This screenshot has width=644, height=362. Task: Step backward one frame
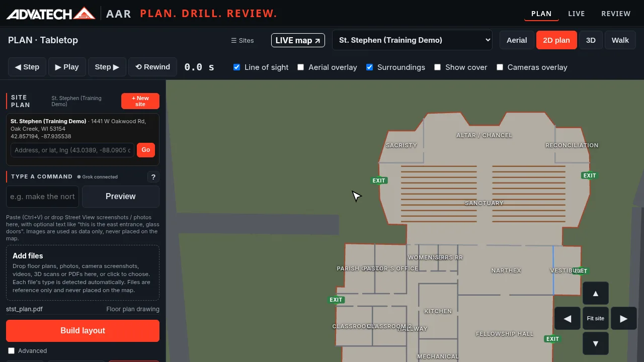point(27,67)
